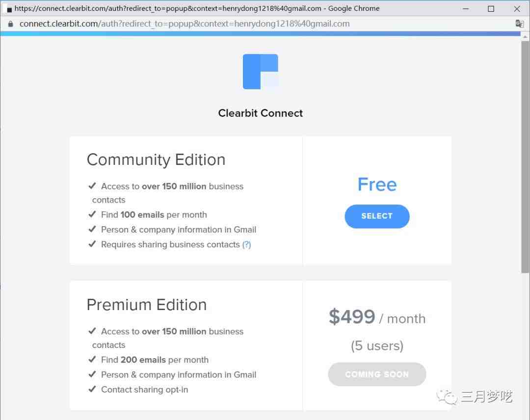Maximize the Chrome popup window
Viewport: 530px width, 420px height.
click(491, 9)
